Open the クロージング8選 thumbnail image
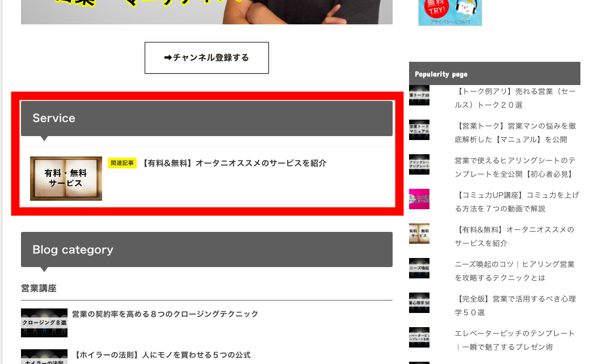 point(44,323)
